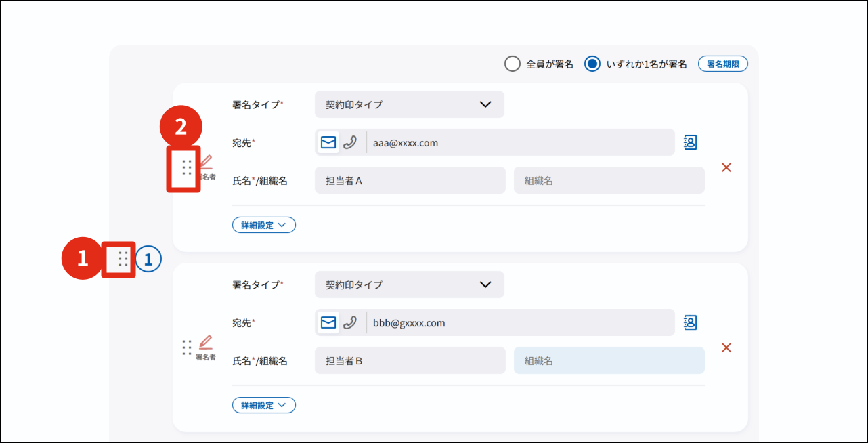Screen dimensions: 868x443
Task: Remove signer 担当者B with red X
Action: click(726, 347)
